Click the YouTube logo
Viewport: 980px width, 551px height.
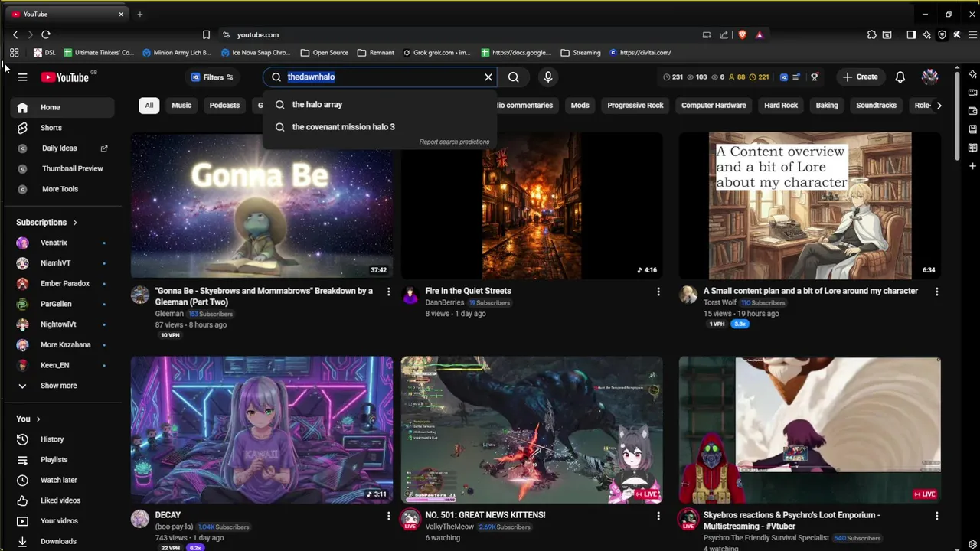(65, 77)
